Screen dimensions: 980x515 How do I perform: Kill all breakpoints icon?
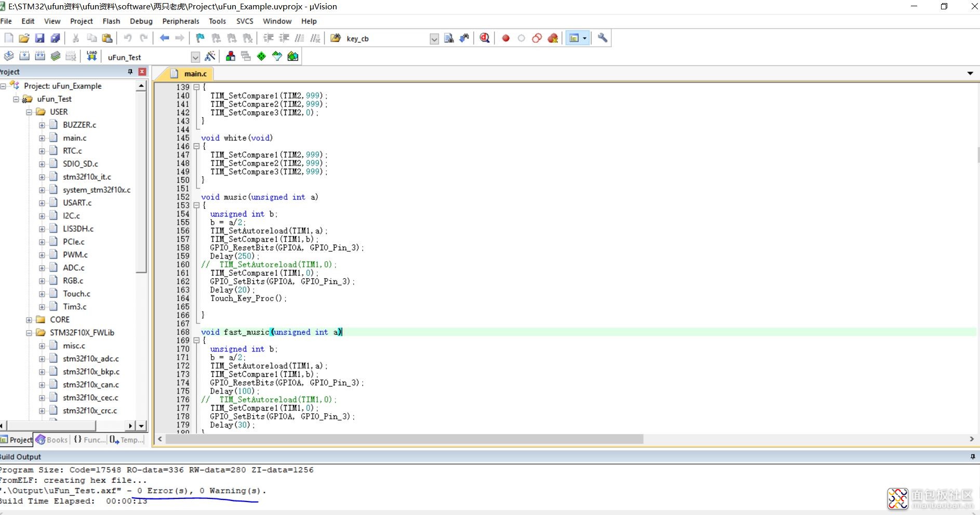click(x=553, y=38)
